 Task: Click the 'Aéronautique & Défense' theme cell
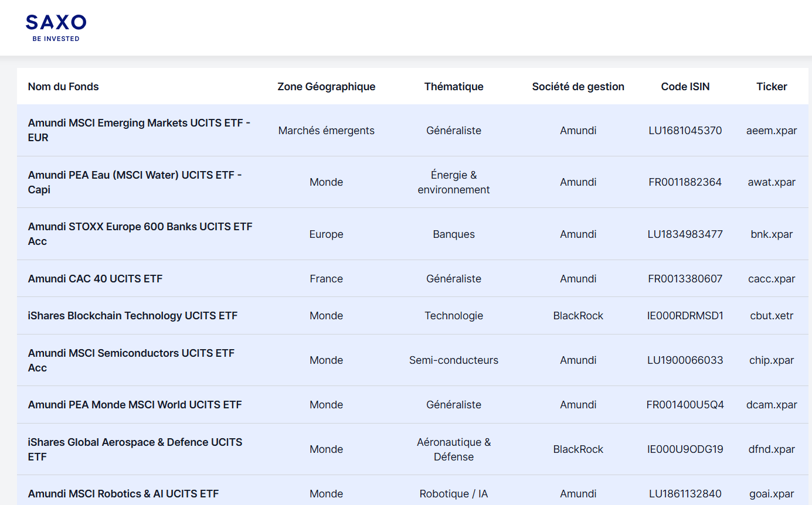point(454,449)
